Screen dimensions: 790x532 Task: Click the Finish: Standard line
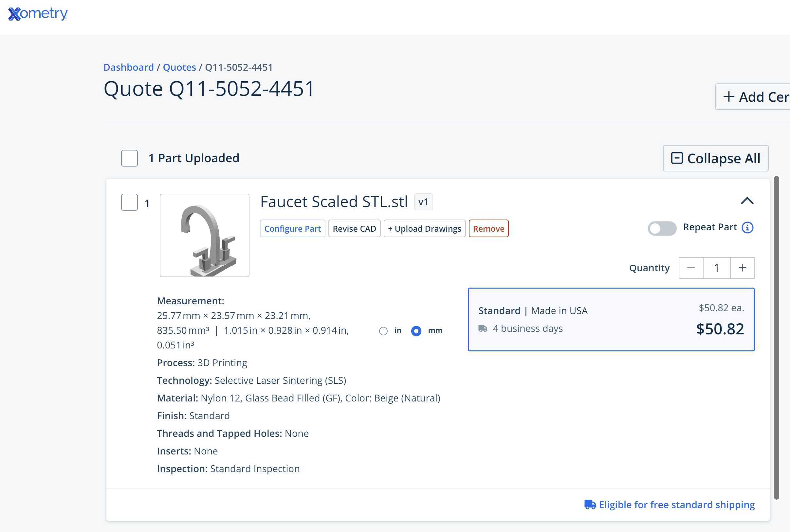tap(193, 416)
